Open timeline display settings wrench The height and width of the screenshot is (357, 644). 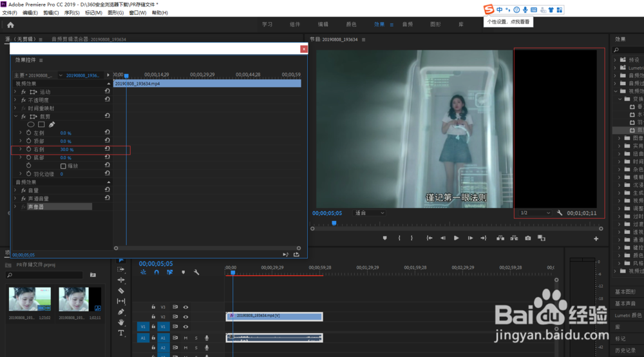(x=196, y=273)
